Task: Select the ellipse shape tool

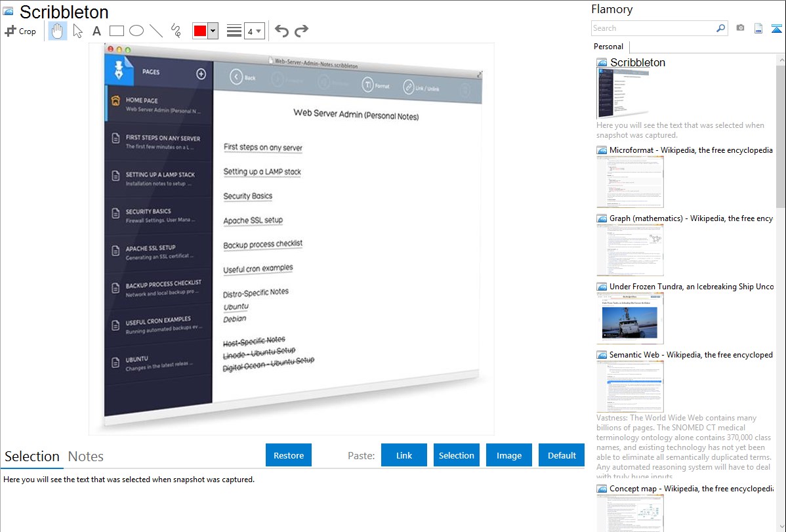Action: pos(136,31)
